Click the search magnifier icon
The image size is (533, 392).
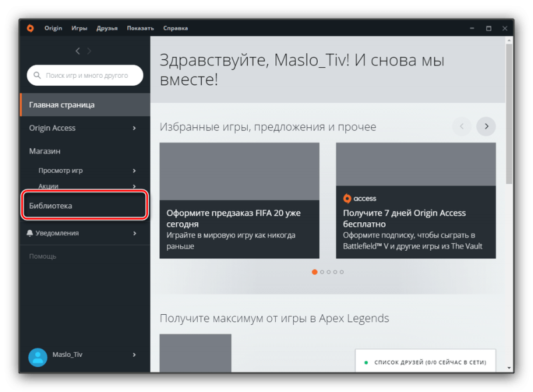click(37, 75)
